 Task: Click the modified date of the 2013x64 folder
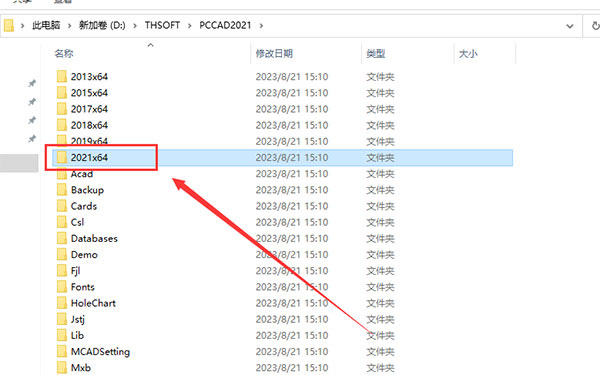pos(292,77)
